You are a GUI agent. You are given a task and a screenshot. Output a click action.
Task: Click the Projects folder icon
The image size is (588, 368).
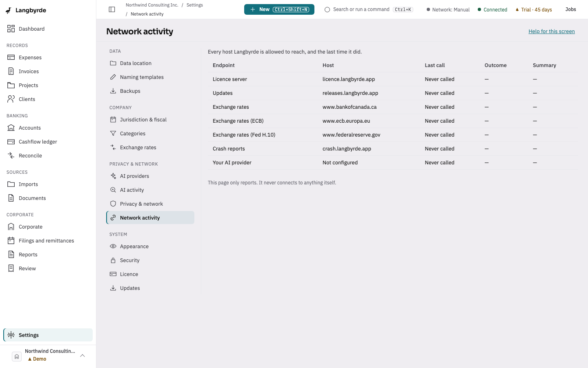tap(11, 85)
